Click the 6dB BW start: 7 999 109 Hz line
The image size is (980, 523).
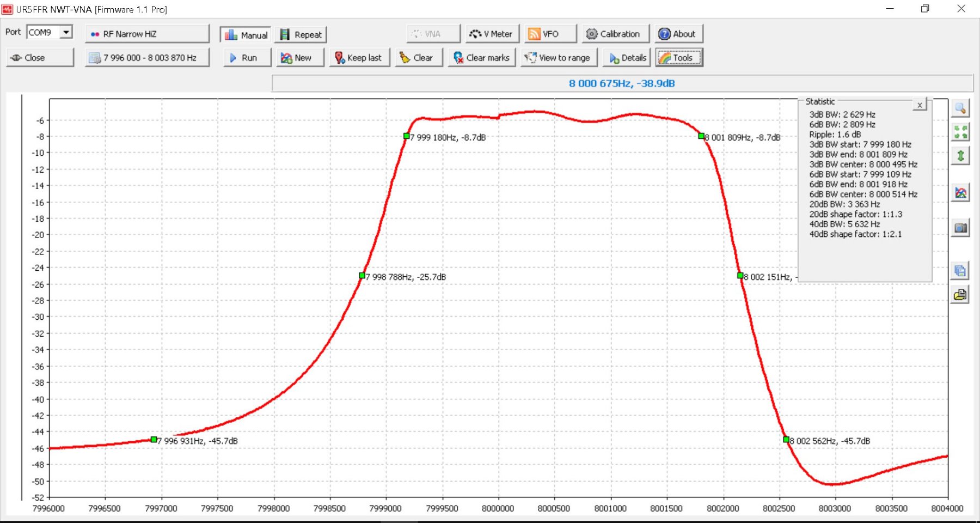pos(860,174)
